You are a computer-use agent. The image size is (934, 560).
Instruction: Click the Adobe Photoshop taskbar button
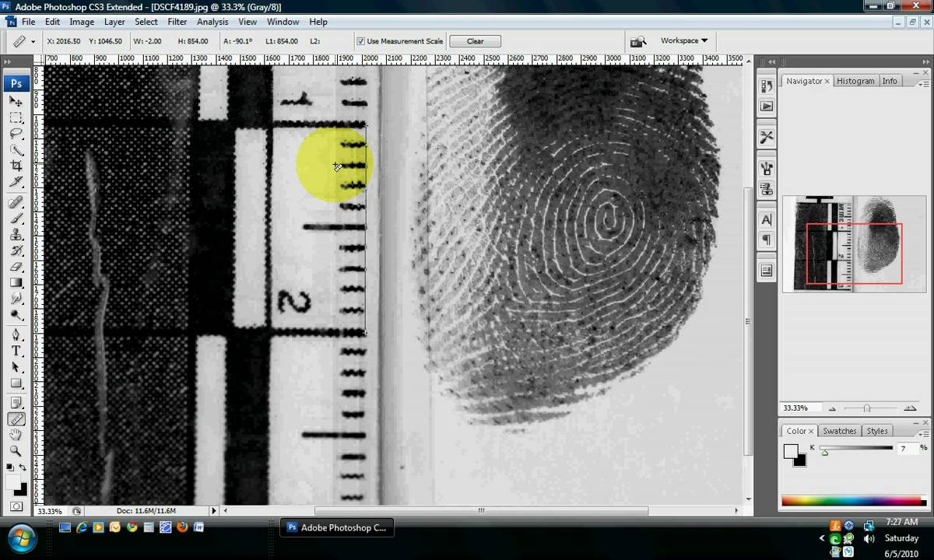pyautogui.click(x=337, y=527)
